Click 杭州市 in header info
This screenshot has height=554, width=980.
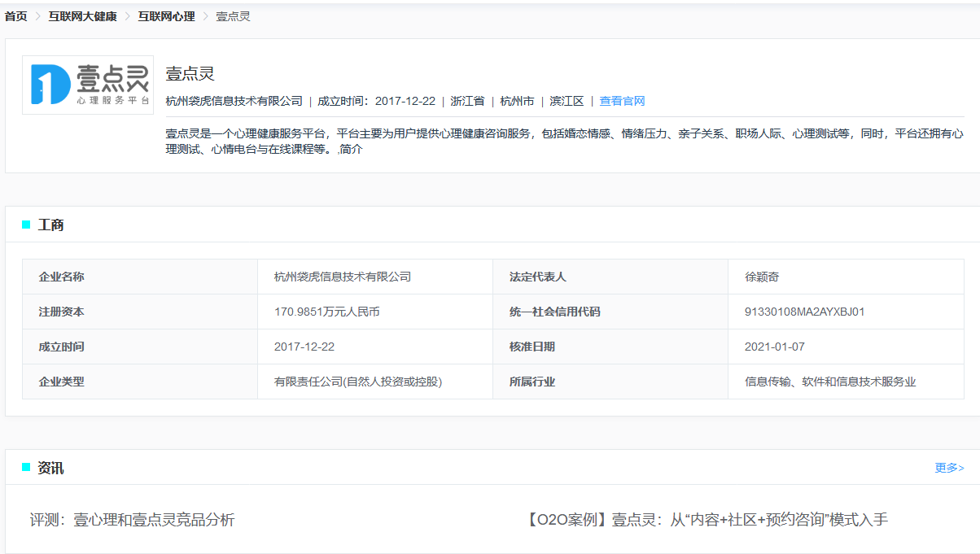[x=517, y=101]
